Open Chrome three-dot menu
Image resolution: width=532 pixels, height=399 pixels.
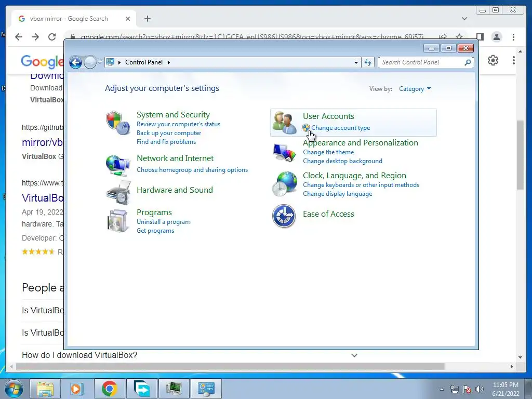(513, 37)
